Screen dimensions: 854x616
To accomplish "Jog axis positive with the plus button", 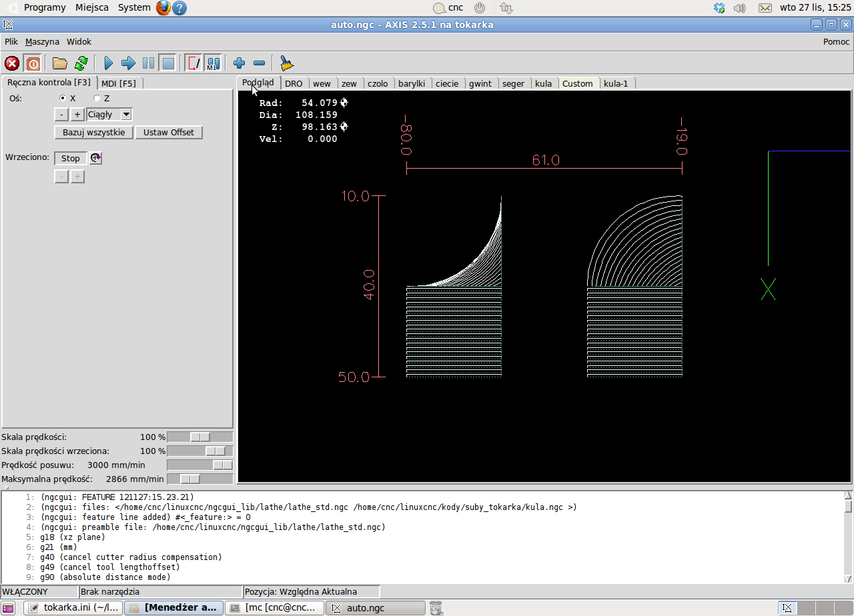I will click(x=77, y=115).
